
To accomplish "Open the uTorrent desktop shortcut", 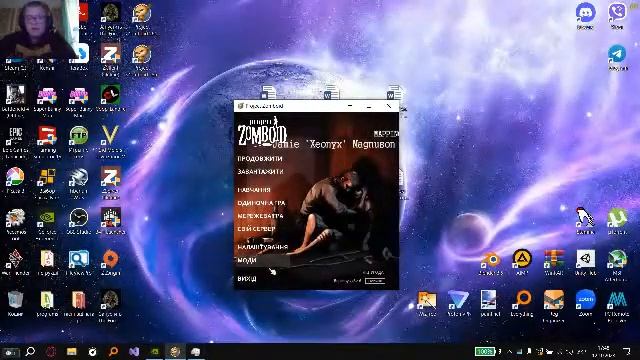I will point(617,221).
